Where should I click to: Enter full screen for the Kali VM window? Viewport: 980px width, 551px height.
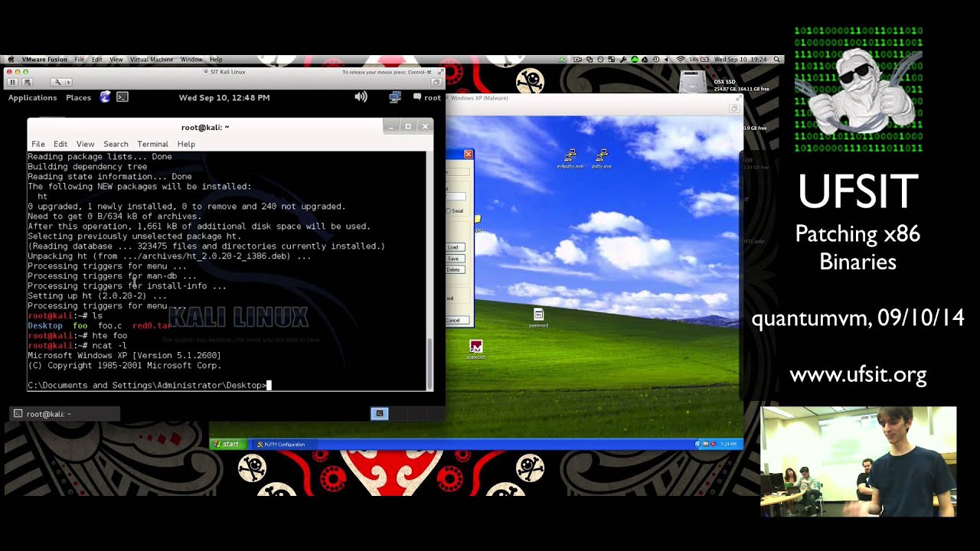pyautogui.click(x=439, y=72)
